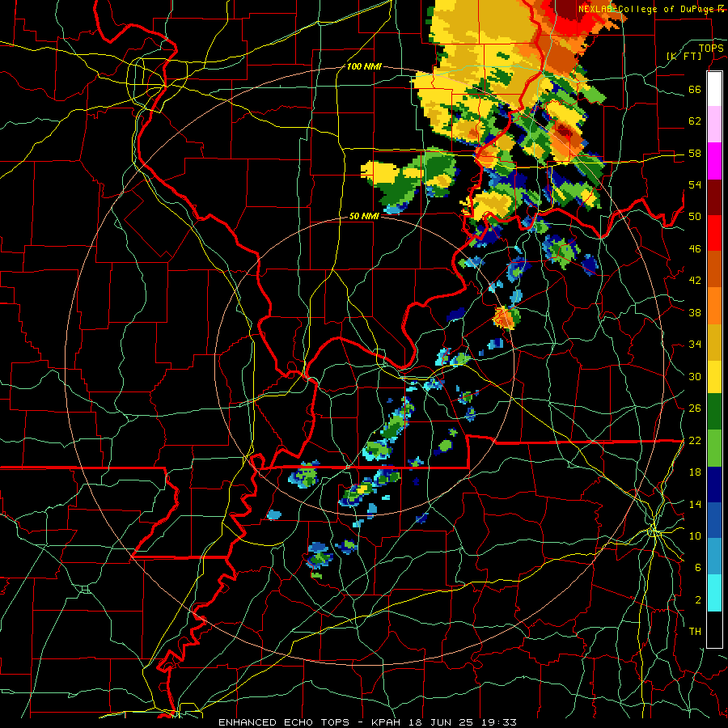
Task: Select the burnt orange swatch in the color scale
Action: 714,269
